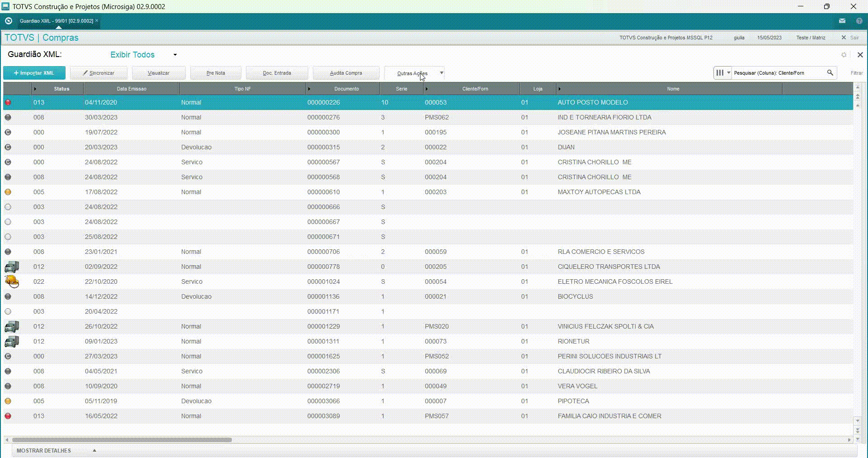Click the Nome column sort arrow
The image size is (868, 458).
[x=559, y=89]
